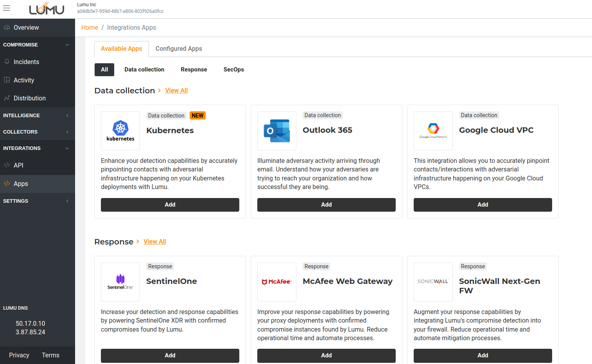The height and width of the screenshot is (364, 592).
Task: Click the Kubernetes logo thumbnail
Action: coord(120,131)
